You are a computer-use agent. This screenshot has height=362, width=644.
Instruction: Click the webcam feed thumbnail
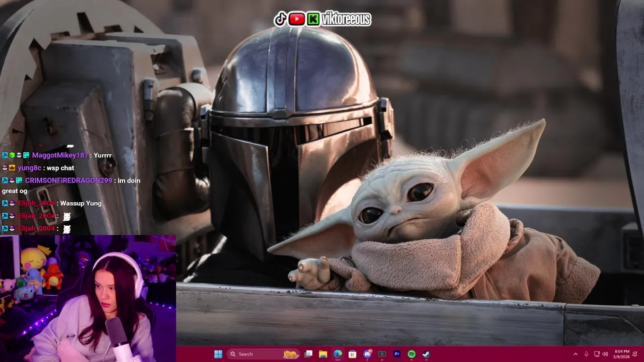(88, 299)
